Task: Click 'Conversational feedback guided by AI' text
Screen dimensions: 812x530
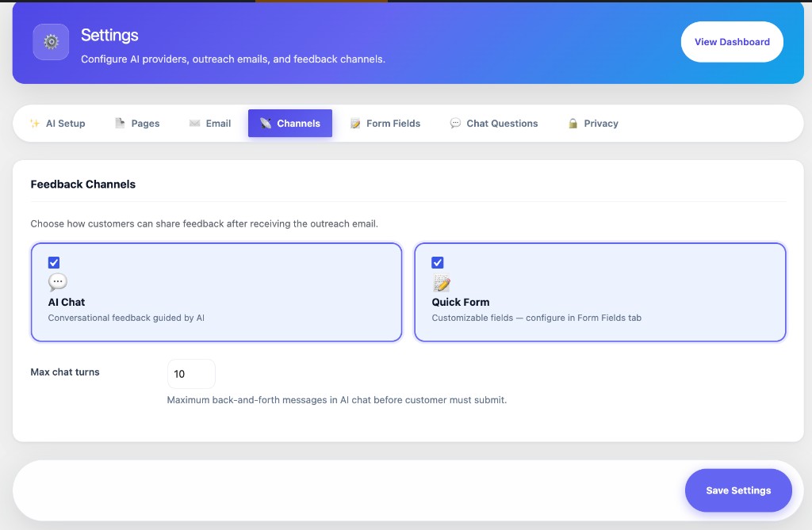Action: click(126, 318)
